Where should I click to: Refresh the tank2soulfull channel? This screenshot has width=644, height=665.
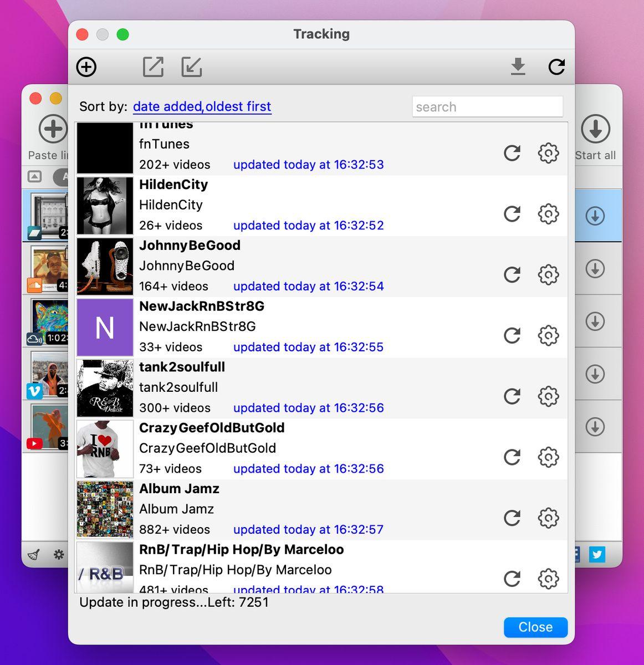512,396
